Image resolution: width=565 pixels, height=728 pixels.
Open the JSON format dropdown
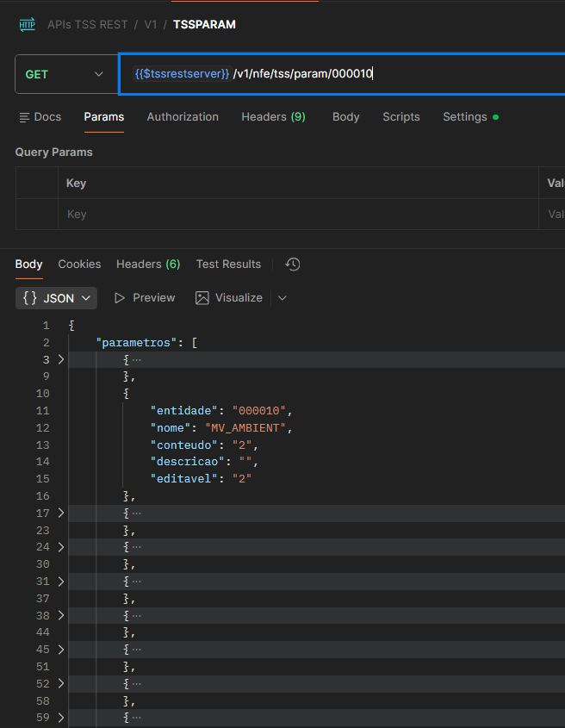click(87, 298)
